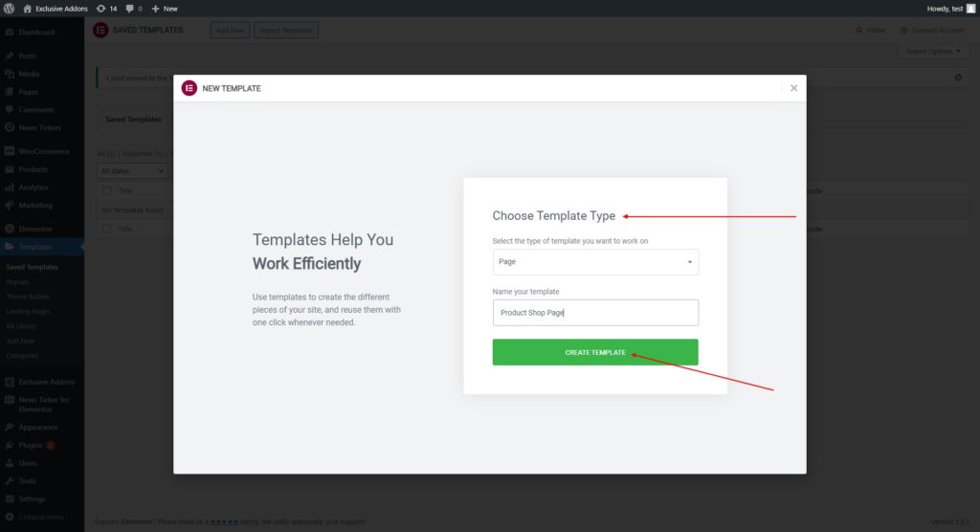Click the Elementor logo in dialog header

189,88
